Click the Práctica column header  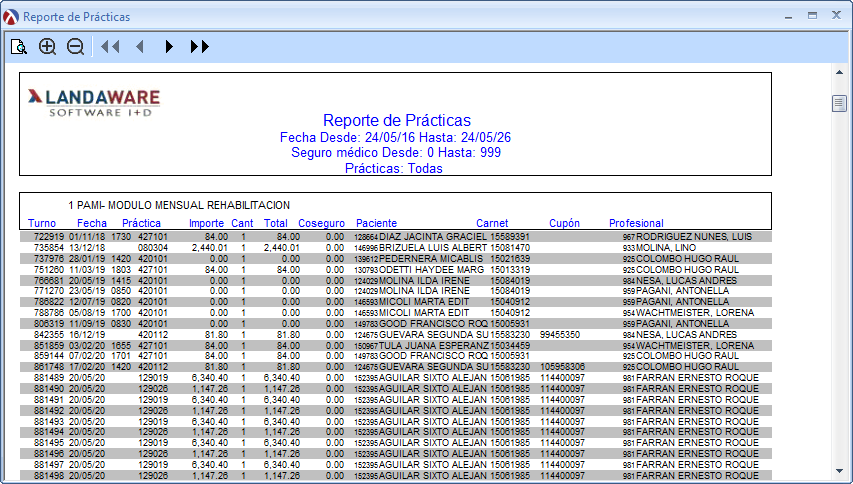pyautogui.click(x=141, y=223)
